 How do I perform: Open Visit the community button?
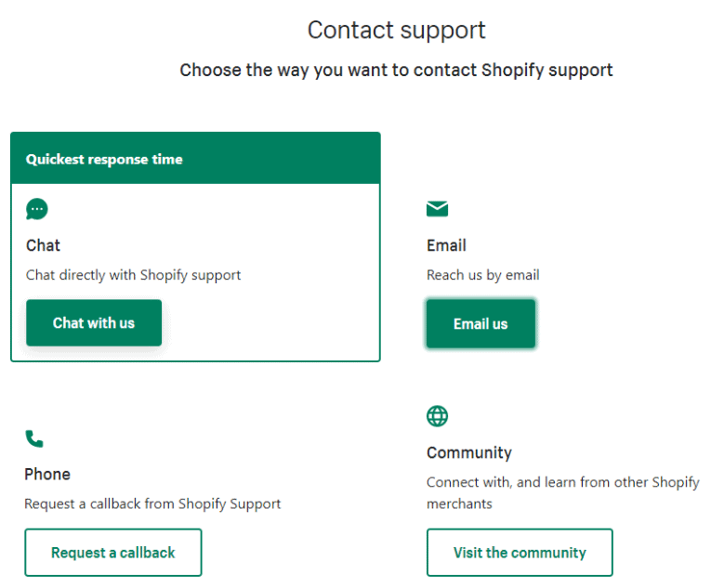(520, 553)
